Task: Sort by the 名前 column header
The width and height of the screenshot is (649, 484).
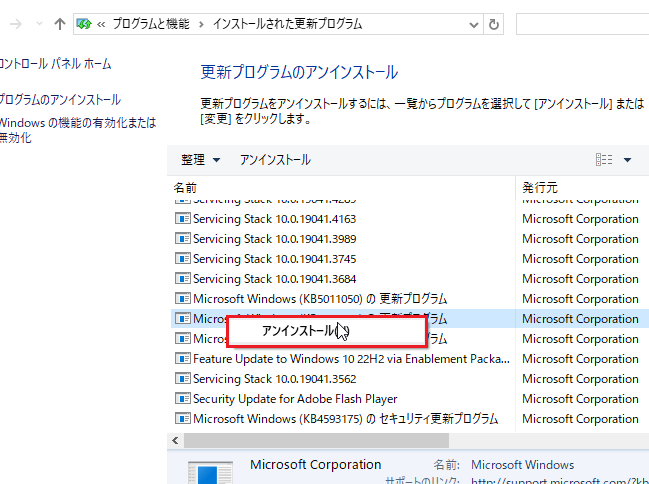Action: click(x=186, y=187)
